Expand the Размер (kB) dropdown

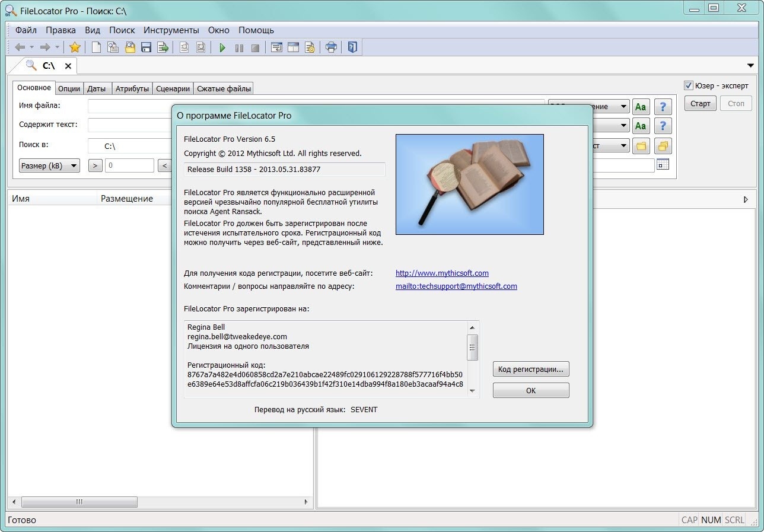pos(49,165)
